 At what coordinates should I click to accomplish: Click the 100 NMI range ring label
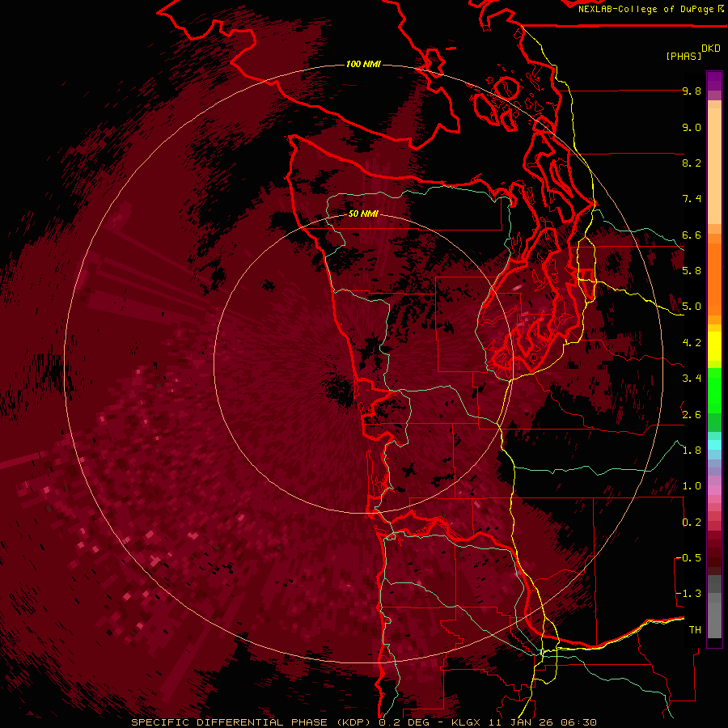[363, 64]
